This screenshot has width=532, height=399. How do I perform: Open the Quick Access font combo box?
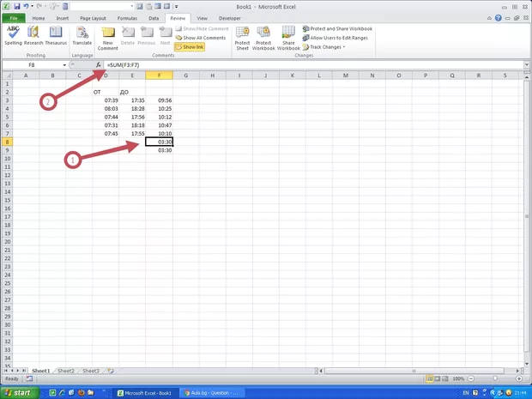point(102,7)
